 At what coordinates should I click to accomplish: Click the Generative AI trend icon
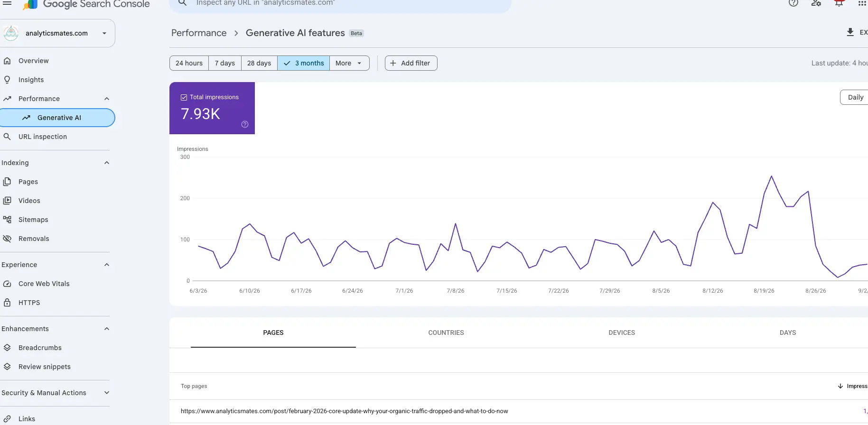(x=26, y=118)
